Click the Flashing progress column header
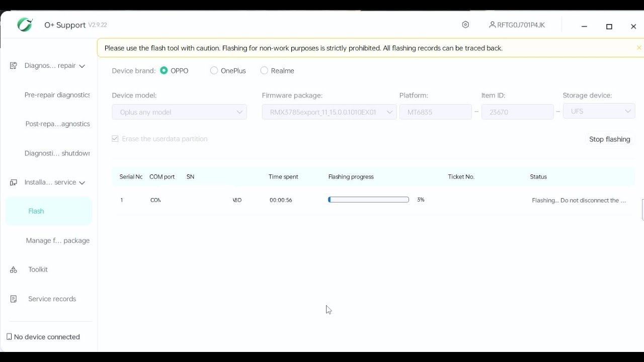 [351, 177]
